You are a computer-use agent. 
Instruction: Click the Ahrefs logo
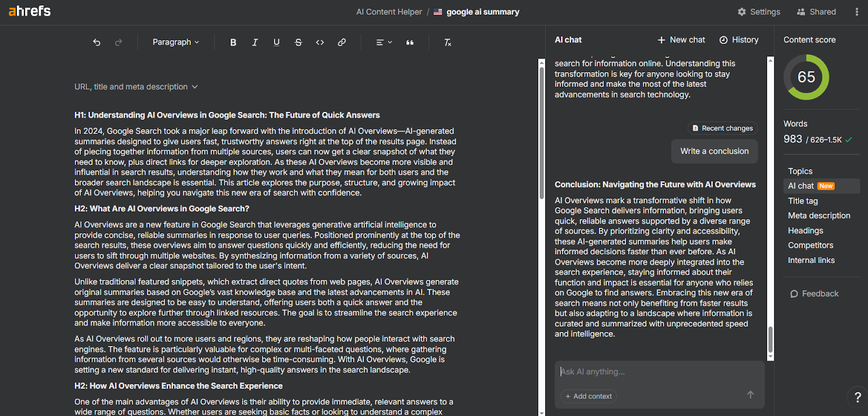[x=30, y=11]
